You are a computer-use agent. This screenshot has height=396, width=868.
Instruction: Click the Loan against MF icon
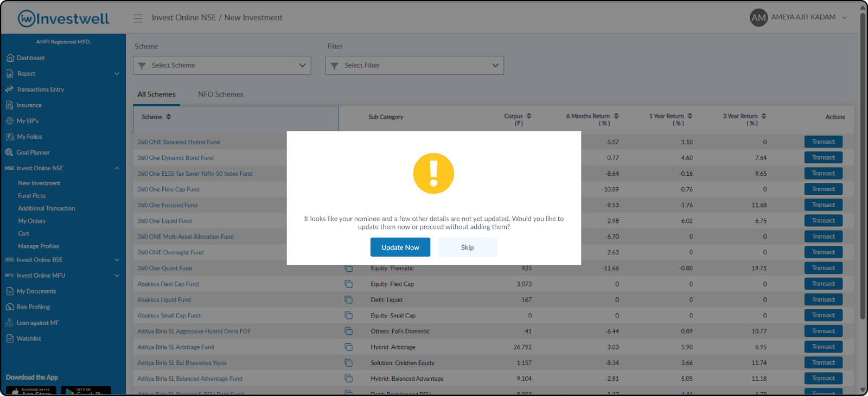click(9, 323)
